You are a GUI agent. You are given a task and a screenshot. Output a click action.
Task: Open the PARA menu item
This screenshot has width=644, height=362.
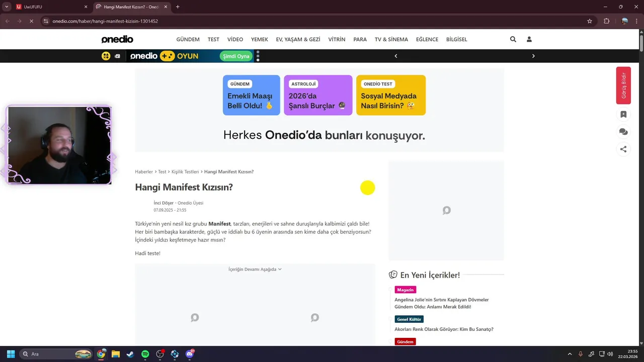360,39
